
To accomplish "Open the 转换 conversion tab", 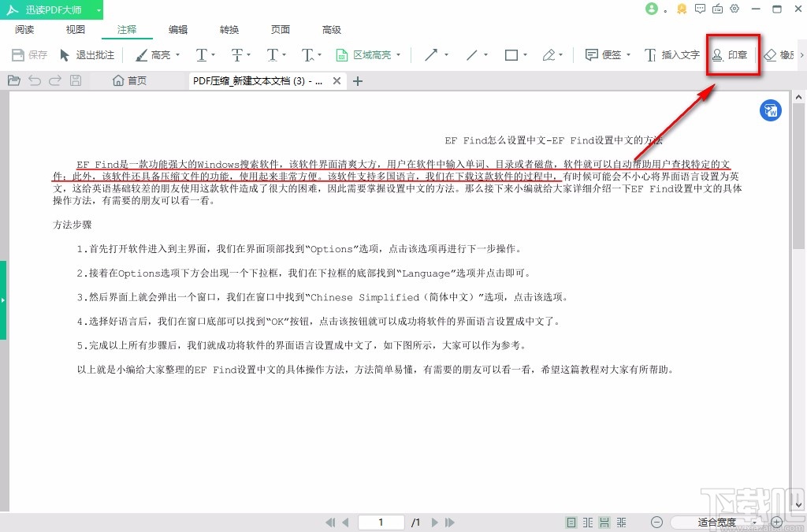I will pyautogui.click(x=229, y=29).
